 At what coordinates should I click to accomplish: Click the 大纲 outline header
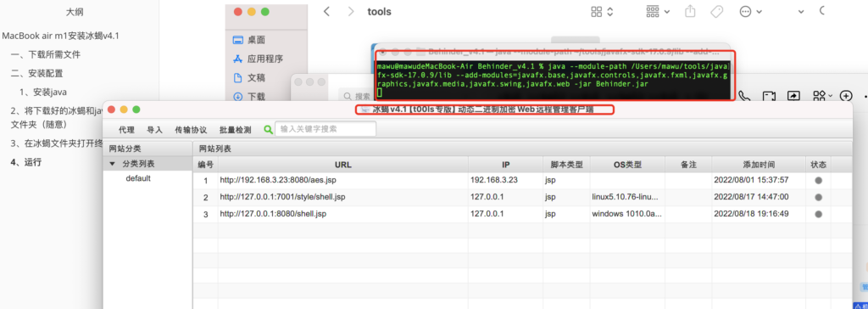click(75, 12)
